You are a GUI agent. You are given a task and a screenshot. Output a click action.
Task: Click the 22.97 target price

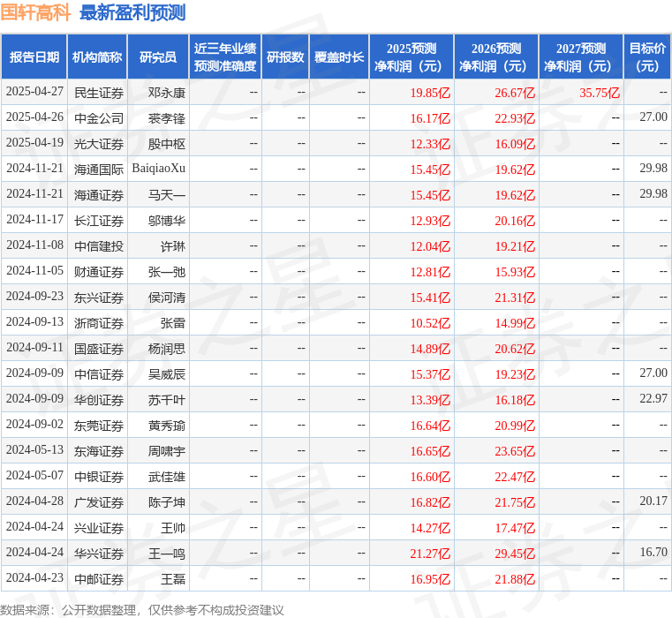click(x=653, y=398)
